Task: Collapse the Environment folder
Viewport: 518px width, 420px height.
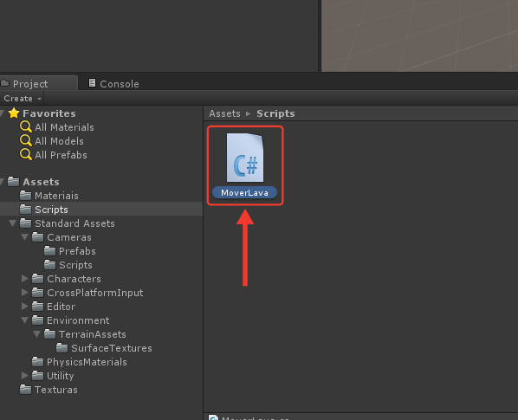Action: point(24,320)
